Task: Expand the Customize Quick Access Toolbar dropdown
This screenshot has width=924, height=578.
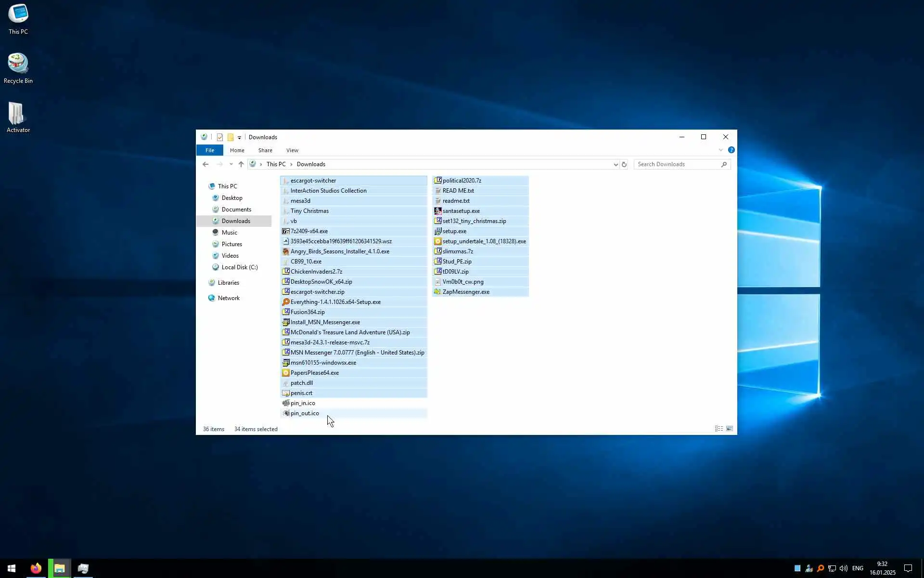Action: pos(239,138)
